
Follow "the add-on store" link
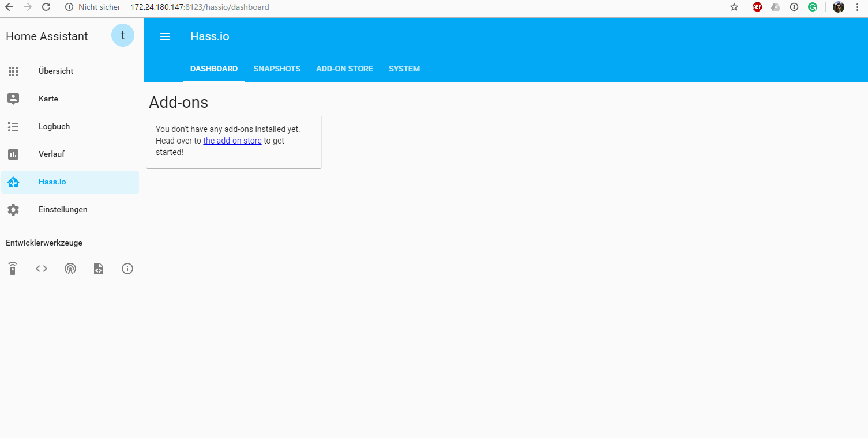pyautogui.click(x=232, y=141)
